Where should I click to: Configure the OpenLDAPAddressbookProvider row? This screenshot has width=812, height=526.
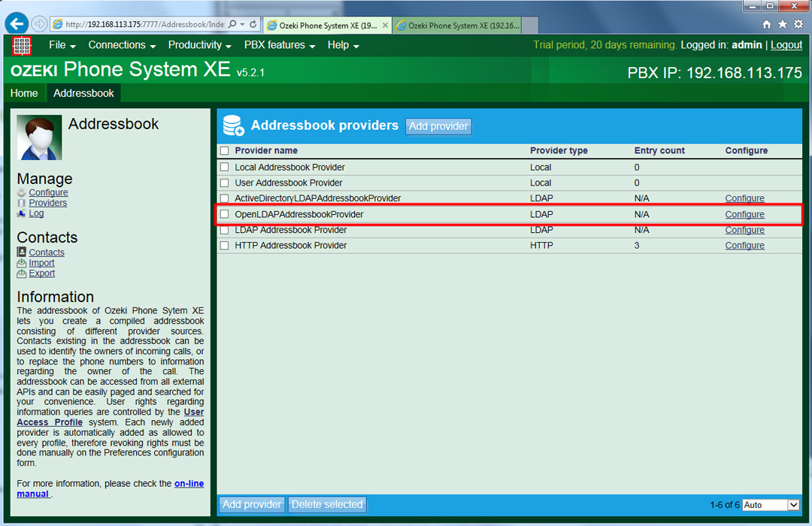[744, 214]
